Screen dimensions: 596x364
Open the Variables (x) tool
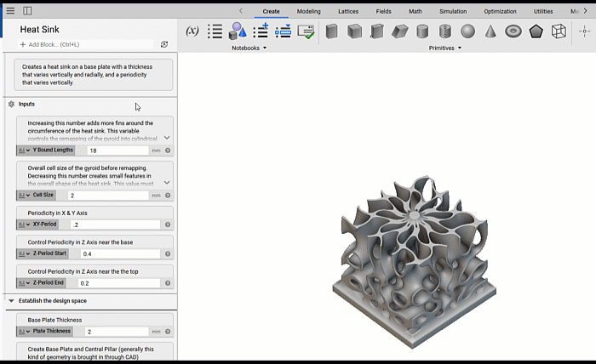[192, 31]
